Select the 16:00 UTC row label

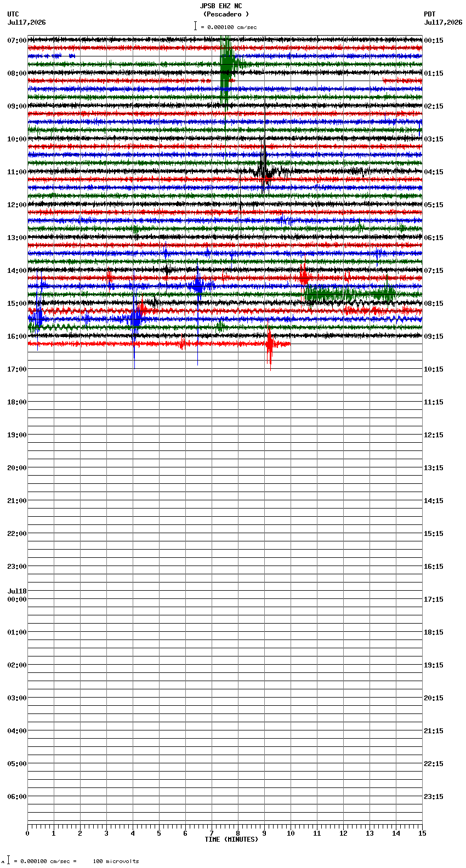[17, 336]
